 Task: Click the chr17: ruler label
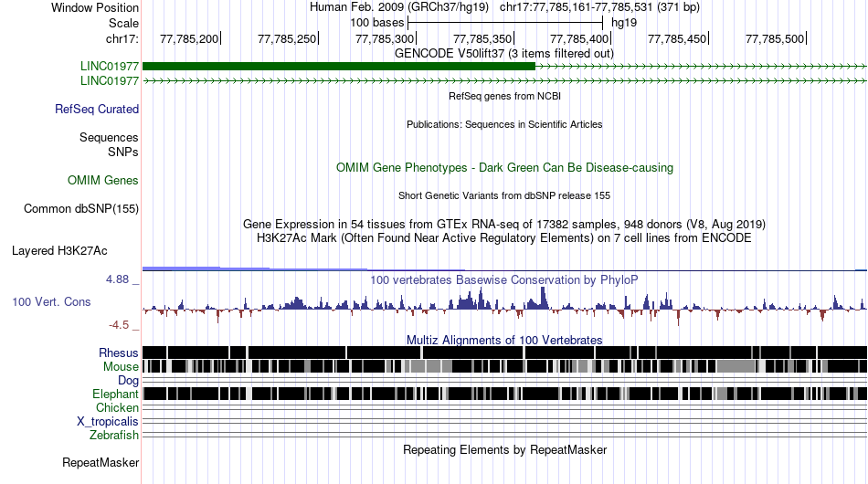coord(122,38)
